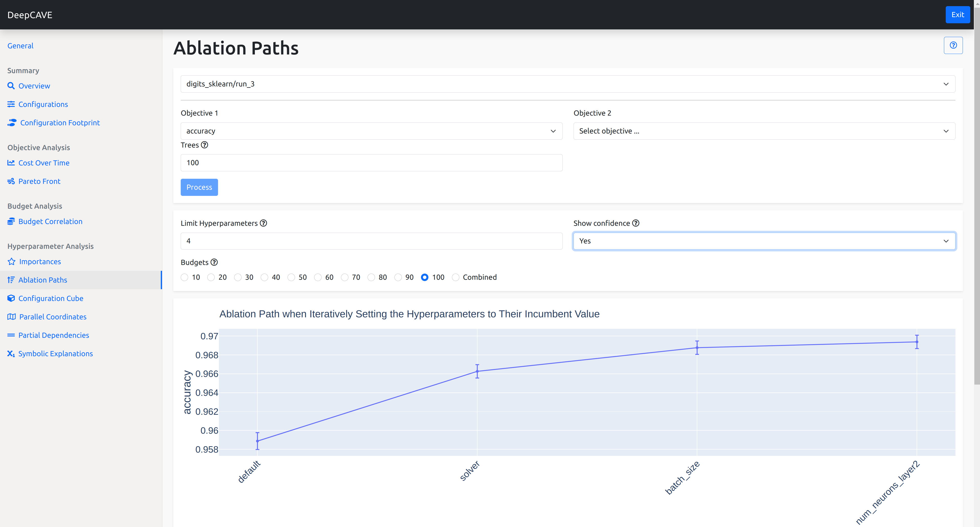Screen dimensions: 980x527
Task: Click the Configurations sliders icon
Action: coord(11,104)
